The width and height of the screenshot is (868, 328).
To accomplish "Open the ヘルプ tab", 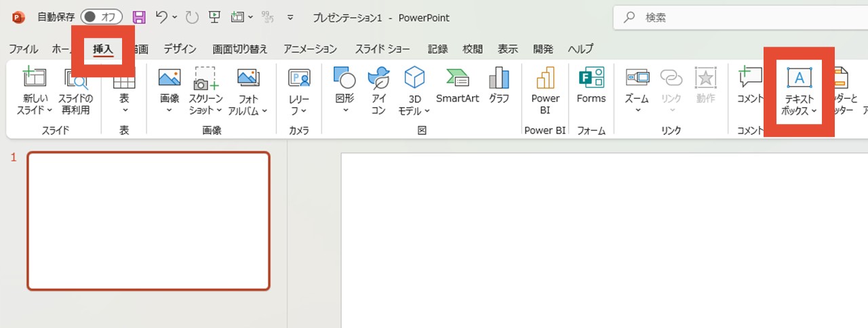I will [580, 49].
